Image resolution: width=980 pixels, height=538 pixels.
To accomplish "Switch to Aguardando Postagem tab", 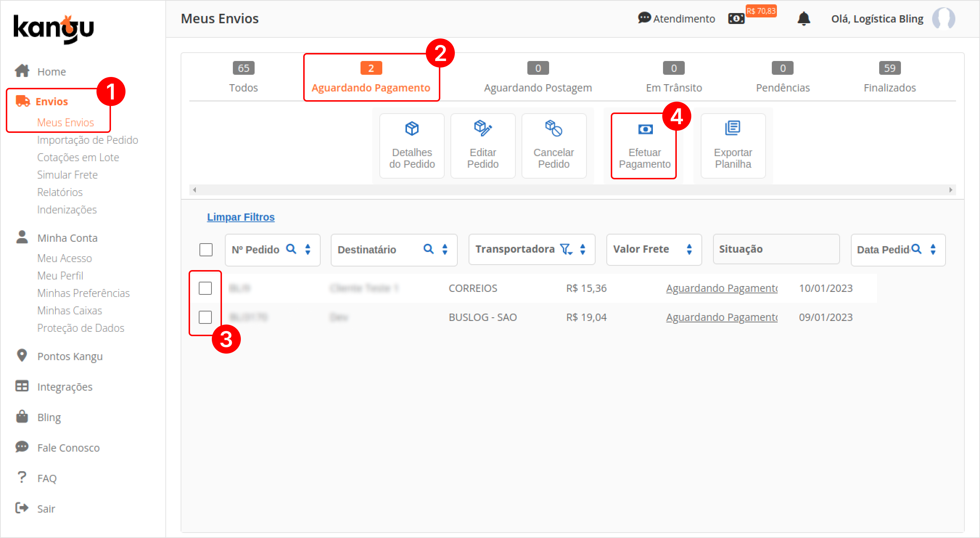I will point(538,78).
